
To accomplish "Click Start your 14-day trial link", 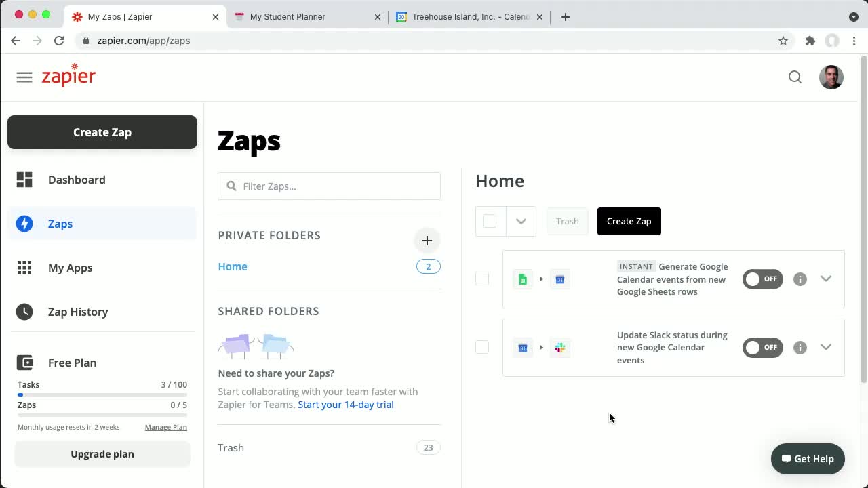I will pyautogui.click(x=346, y=405).
